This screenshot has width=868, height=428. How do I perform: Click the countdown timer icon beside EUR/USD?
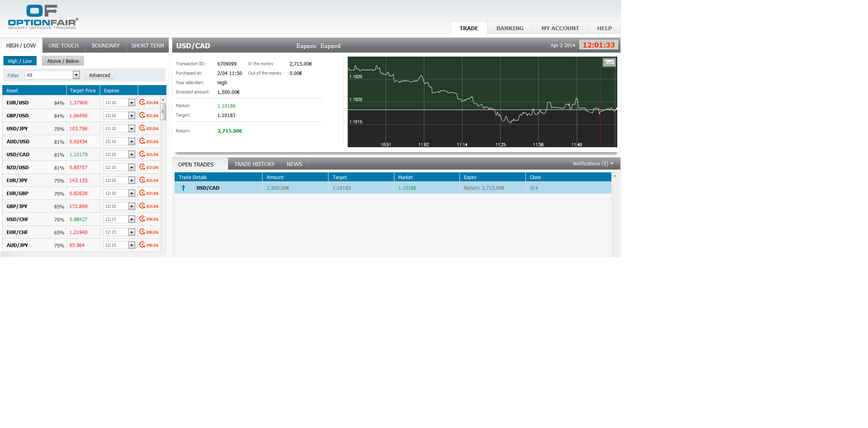142,102
